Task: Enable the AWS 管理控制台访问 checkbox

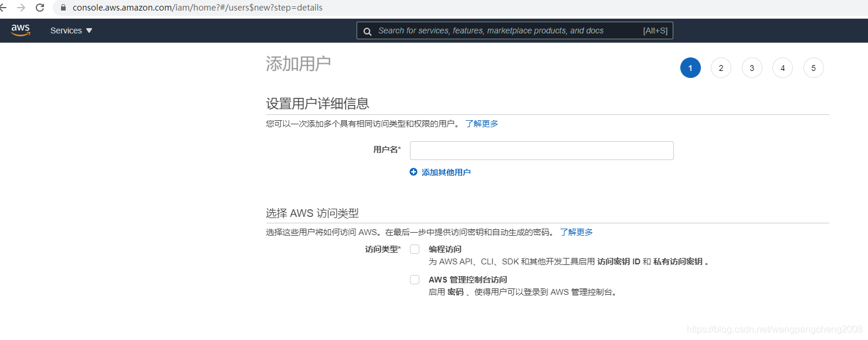Action: pyautogui.click(x=415, y=280)
